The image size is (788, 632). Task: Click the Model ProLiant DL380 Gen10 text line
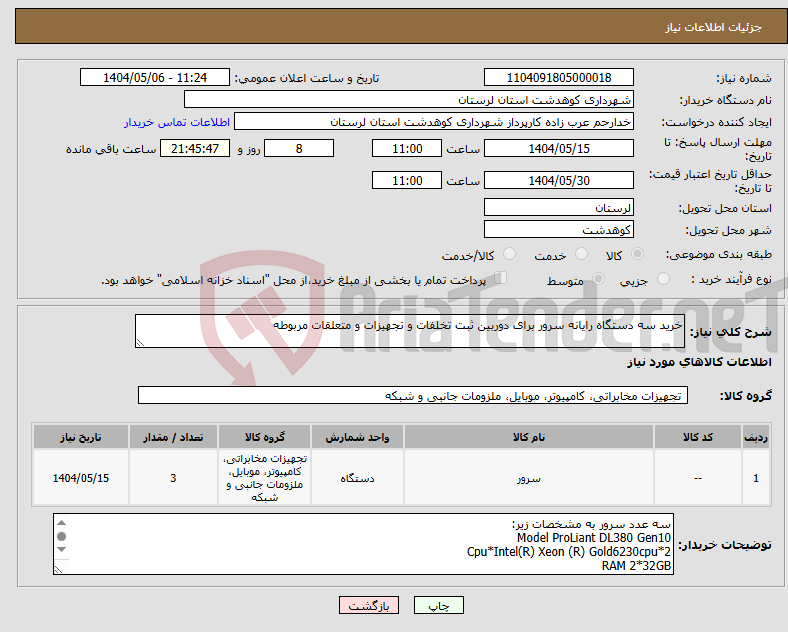pyautogui.click(x=594, y=538)
